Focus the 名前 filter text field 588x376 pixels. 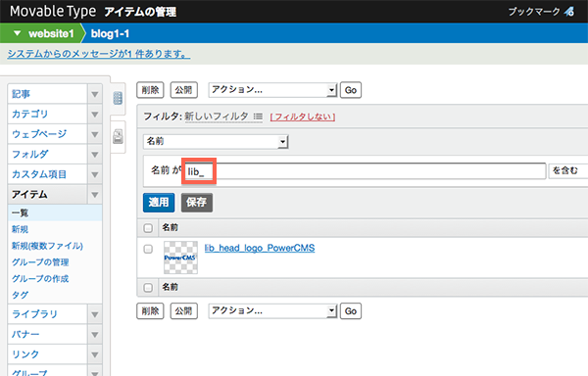click(365, 171)
